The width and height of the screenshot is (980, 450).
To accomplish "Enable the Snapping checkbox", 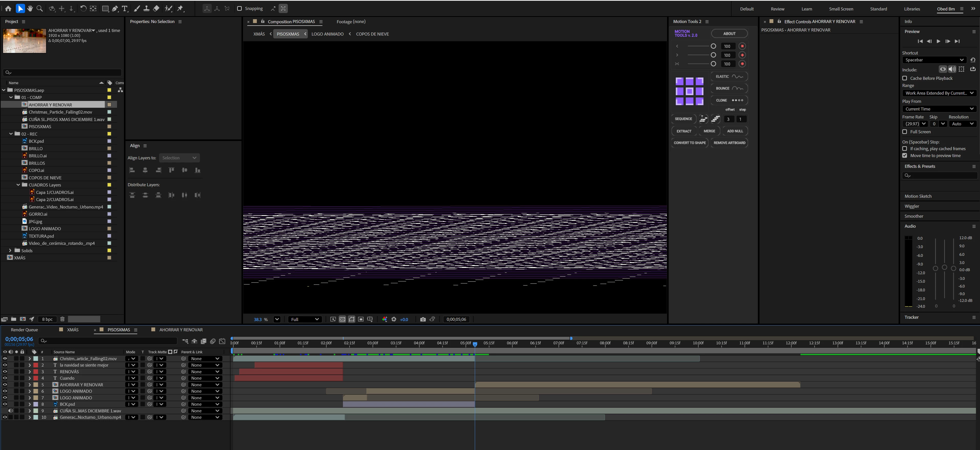I will click(239, 8).
